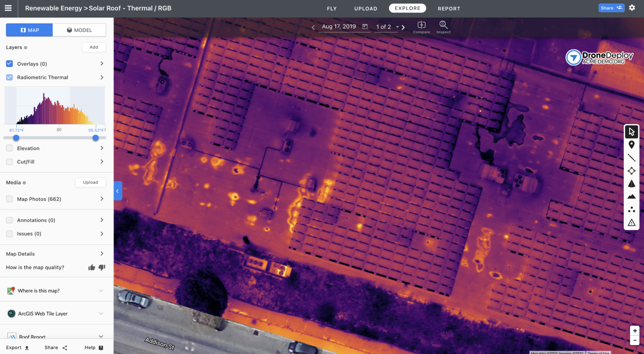Switch to the REPORT tab
This screenshot has width=644, height=354.
click(449, 9)
